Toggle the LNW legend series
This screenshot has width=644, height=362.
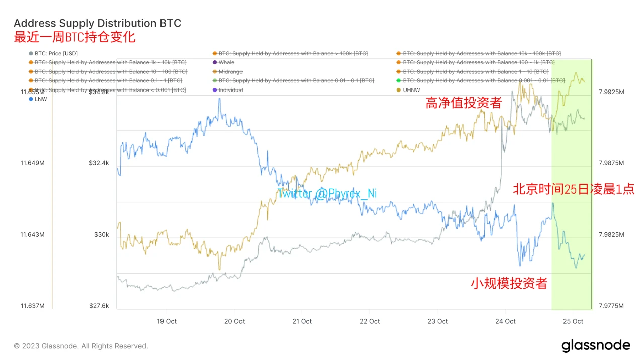click(41, 99)
